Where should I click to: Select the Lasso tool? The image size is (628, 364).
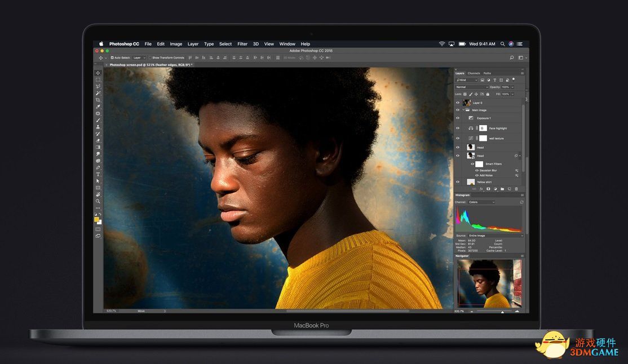tap(98, 87)
